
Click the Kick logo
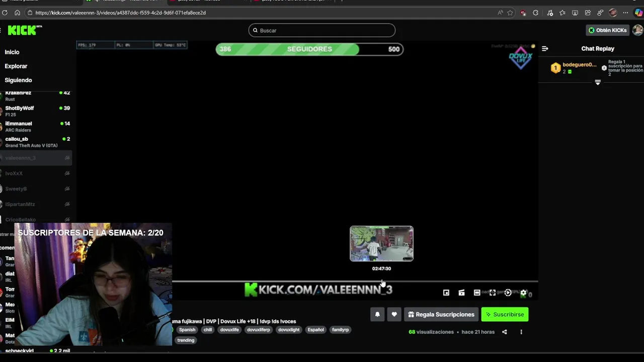24,30
